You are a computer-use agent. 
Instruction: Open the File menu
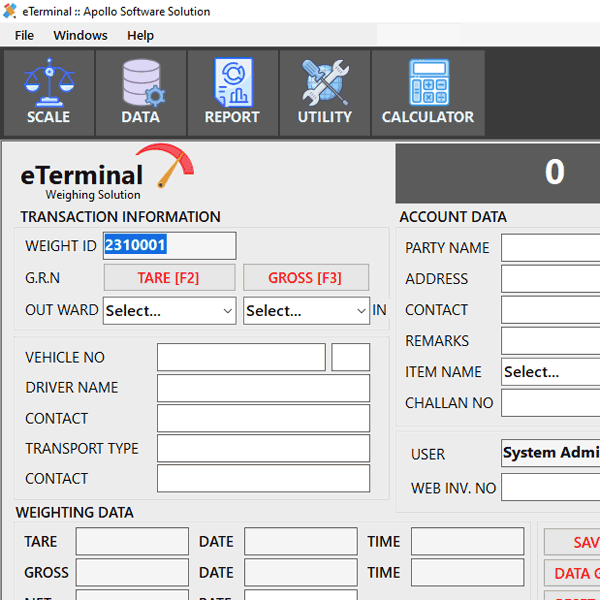pyautogui.click(x=24, y=36)
